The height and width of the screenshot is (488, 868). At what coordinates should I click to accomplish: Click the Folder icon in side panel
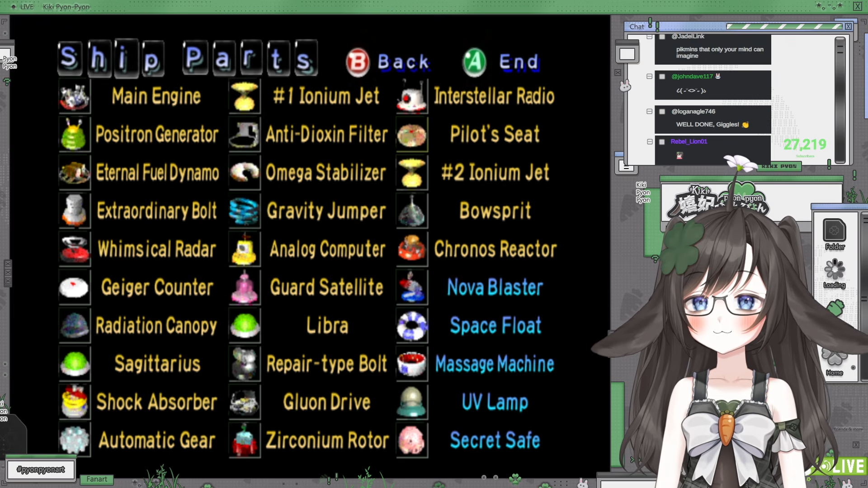pos(834,231)
